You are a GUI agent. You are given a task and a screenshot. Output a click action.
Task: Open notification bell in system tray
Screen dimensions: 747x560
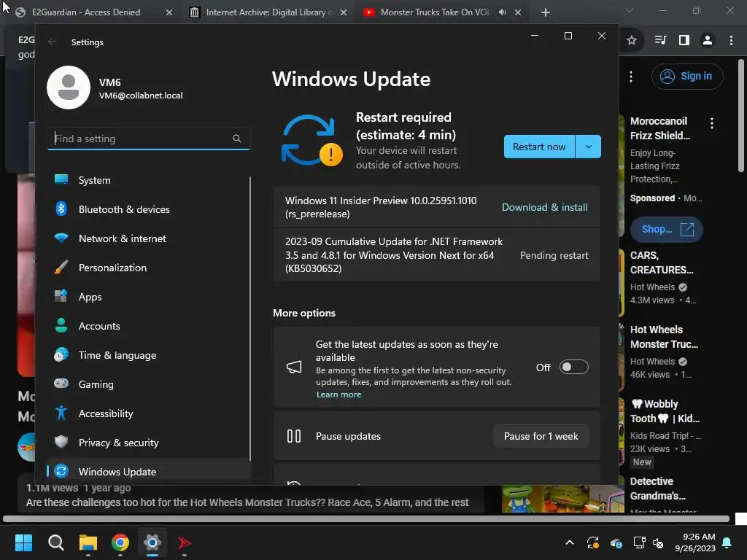click(727, 542)
